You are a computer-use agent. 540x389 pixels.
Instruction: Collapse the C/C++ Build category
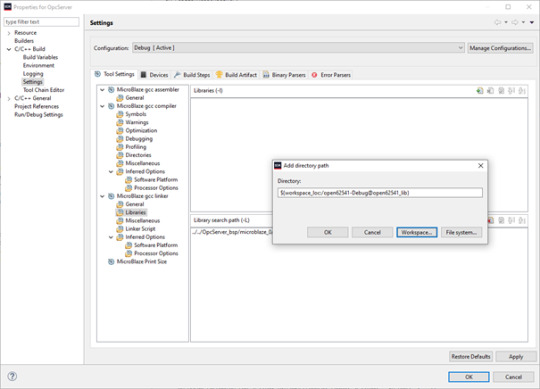tap(9, 49)
